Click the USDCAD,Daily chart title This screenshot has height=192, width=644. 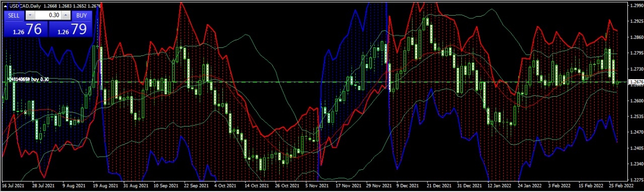click(x=26, y=6)
